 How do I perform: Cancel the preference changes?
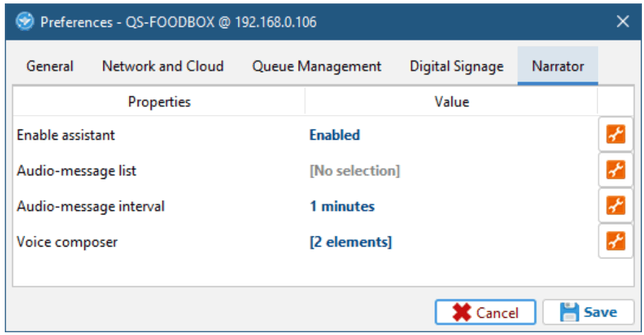(x=486, y=312)
